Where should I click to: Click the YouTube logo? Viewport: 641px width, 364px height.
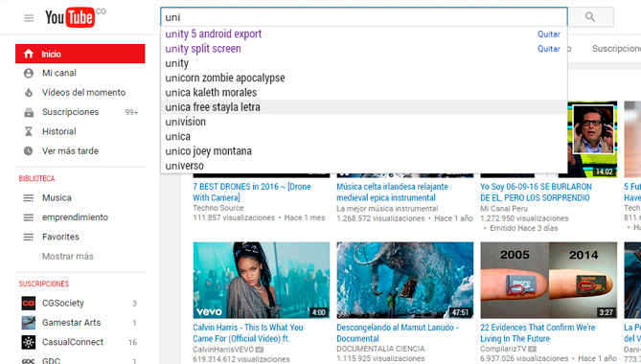pyautogui.click(x=70, y=17)
